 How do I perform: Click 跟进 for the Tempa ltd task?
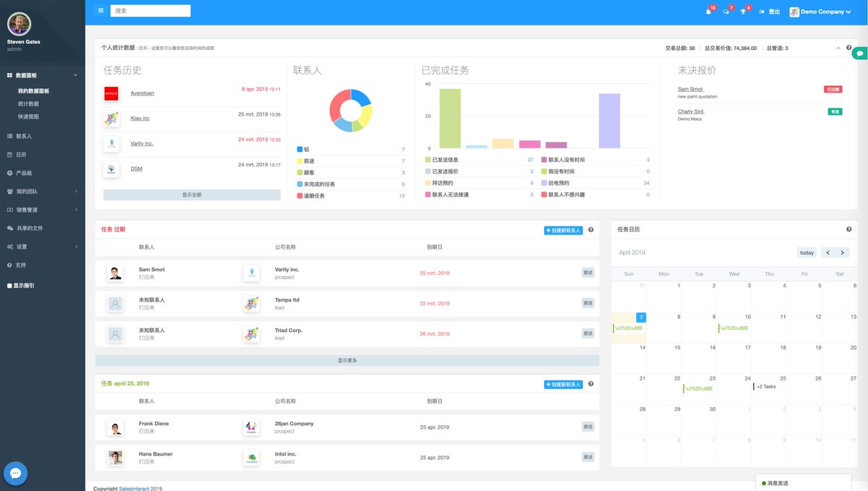[x=588, y=303]
